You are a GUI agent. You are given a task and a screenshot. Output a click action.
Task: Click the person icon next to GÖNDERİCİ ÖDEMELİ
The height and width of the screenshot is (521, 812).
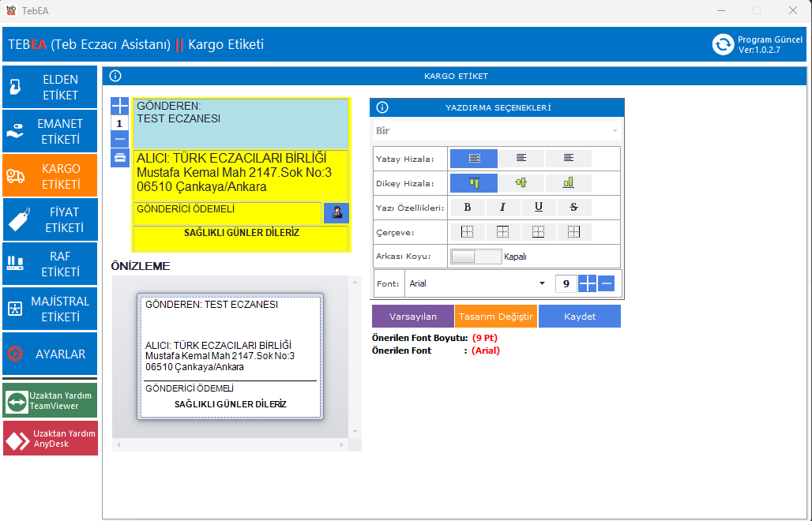click(x=336, y=212)
